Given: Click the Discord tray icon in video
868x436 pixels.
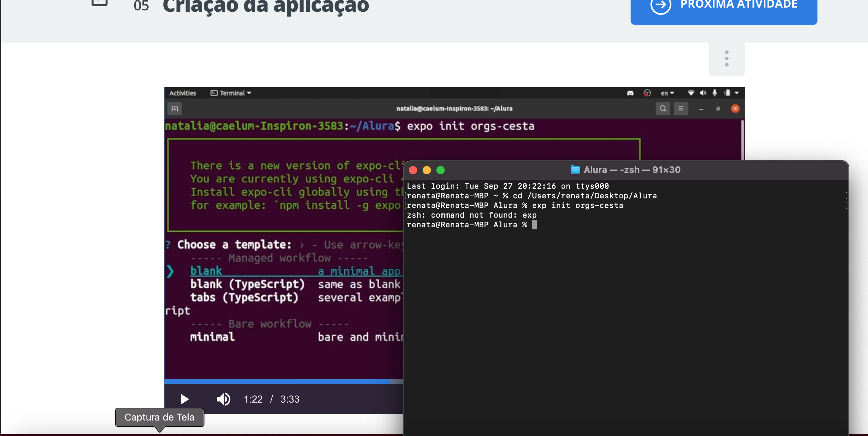Looking at the screenshot, I should click(x=630, y=93).
